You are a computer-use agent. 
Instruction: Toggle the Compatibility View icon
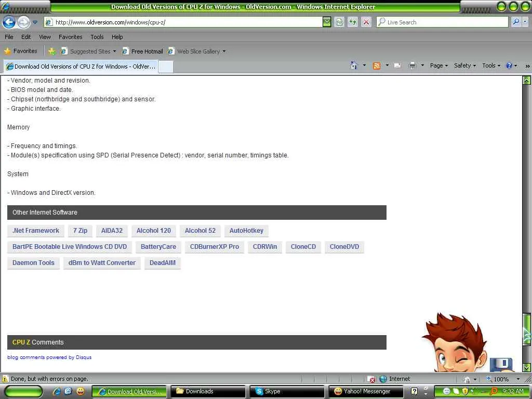pos(339,22)
